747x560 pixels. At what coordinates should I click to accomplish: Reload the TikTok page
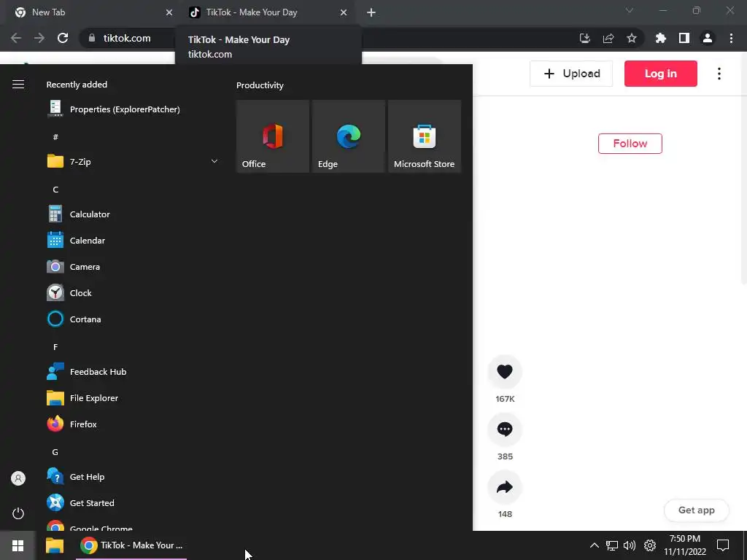[x=63, y=38]
